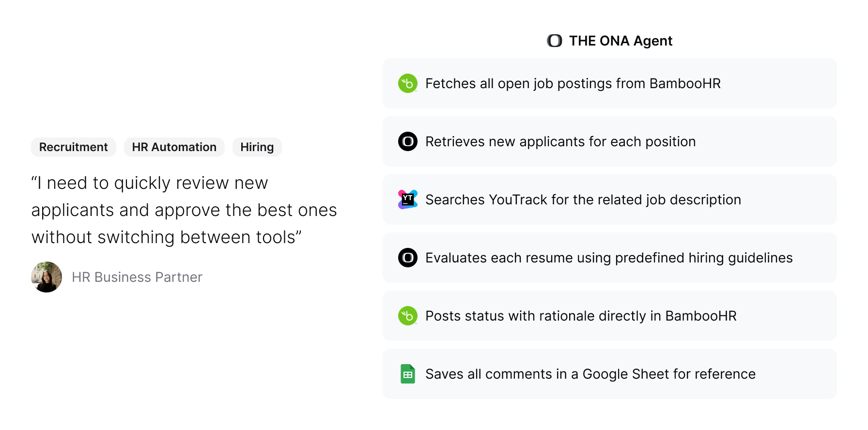Click the BambooHR icon beside Fetches job postings

point(408,83)
